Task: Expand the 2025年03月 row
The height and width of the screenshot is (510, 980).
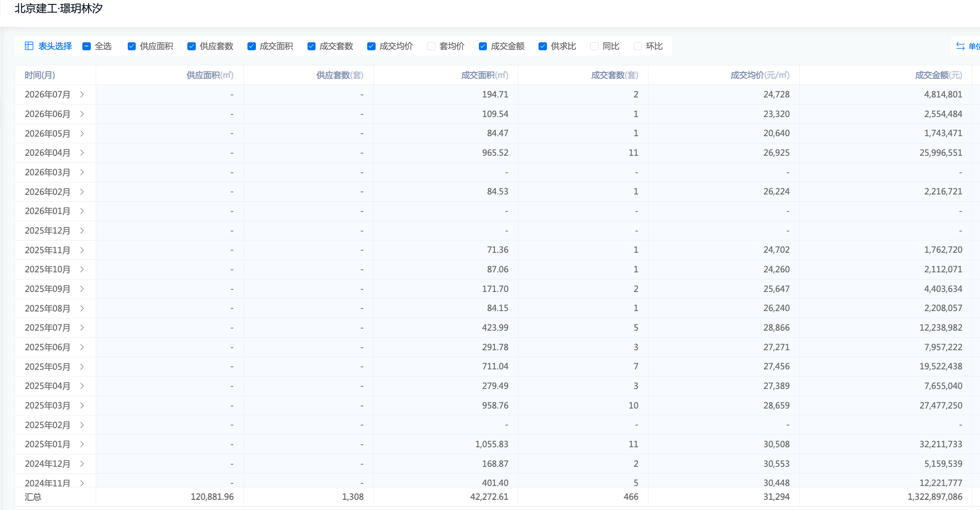Action: [82, 405]
